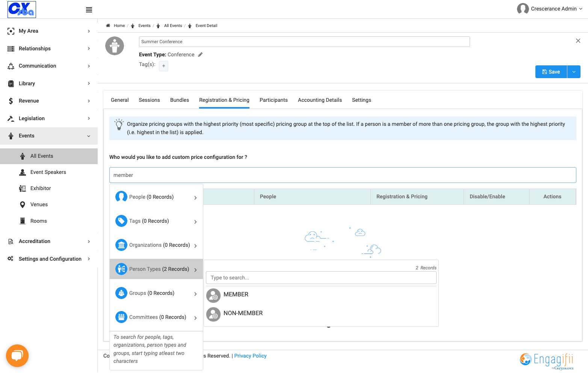Toggle the hamburger sidebar menu icon
Image resolution: width=588 pixels, height=373 pixels.
(x=89, y=10)
